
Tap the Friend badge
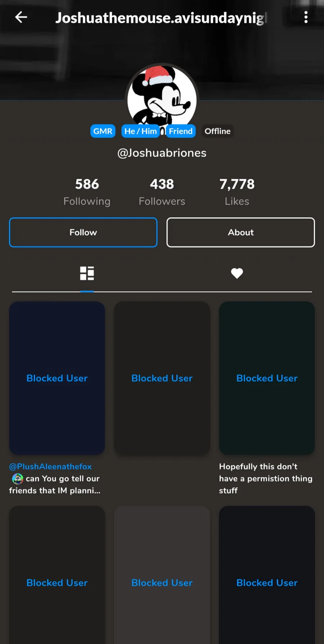point(180,131)
